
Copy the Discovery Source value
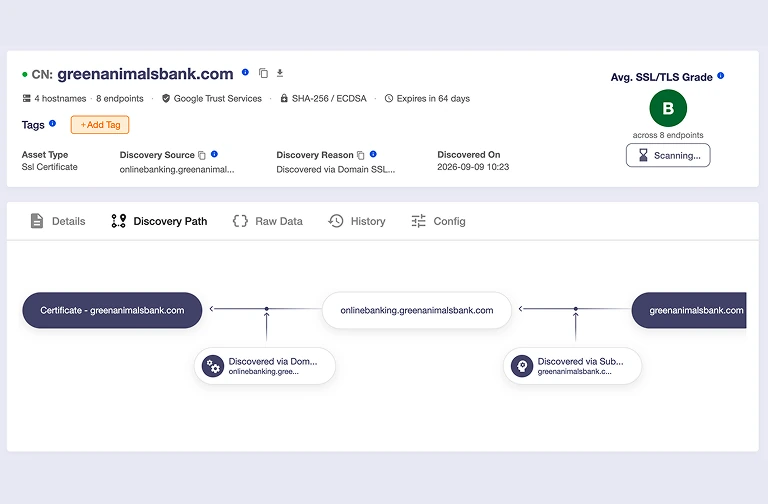point(202,155)
